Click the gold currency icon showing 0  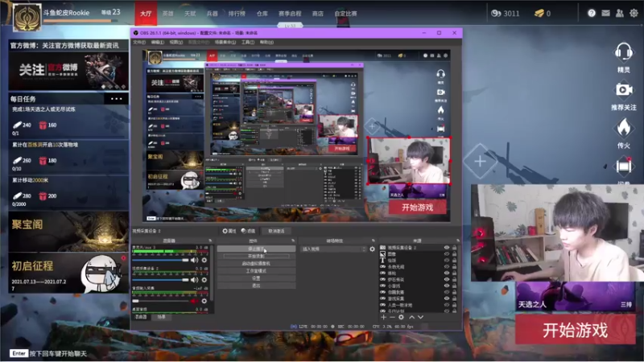(x=539, y=14)
